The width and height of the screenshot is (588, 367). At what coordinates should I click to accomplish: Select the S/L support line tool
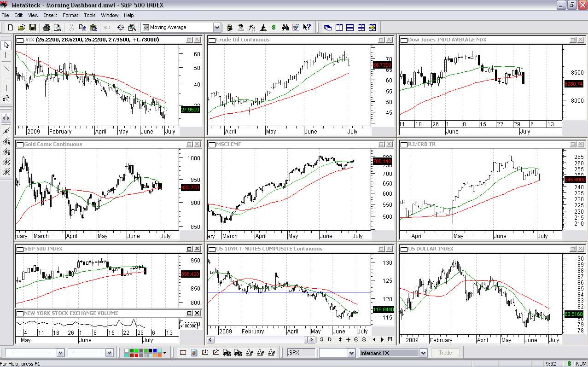(x=6, y=98)
